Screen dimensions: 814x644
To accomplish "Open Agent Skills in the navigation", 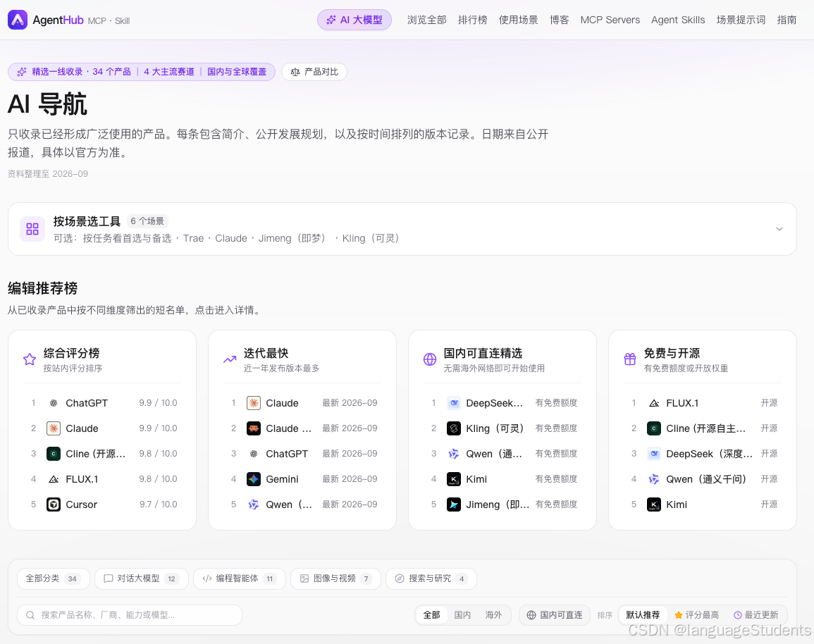I will (678, 20).
